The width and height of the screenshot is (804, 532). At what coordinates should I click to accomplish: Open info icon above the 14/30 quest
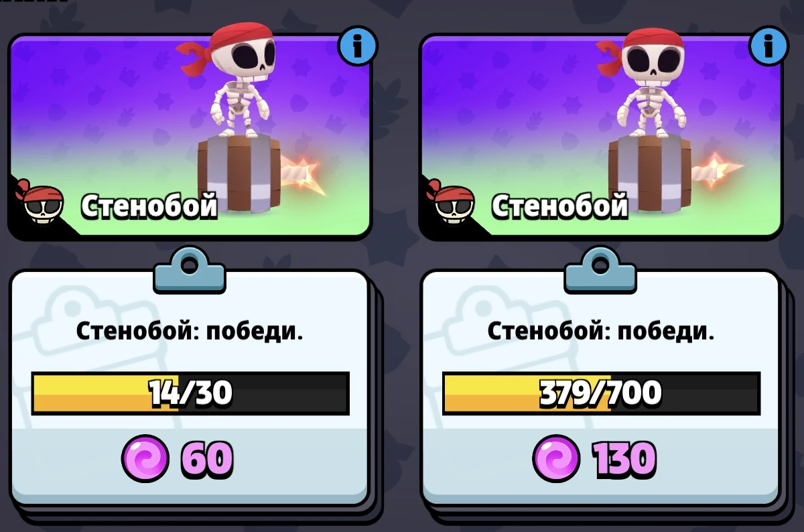(x=358, y=46)
